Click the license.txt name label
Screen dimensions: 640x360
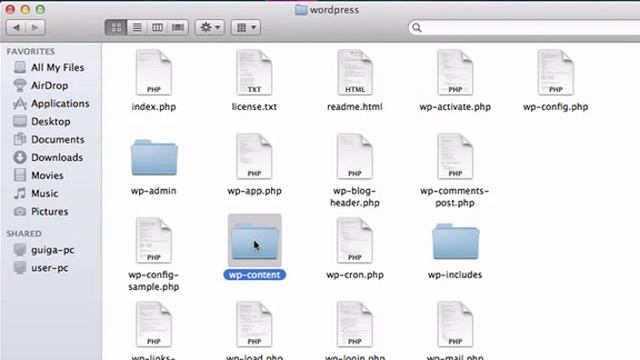point(254,107)
